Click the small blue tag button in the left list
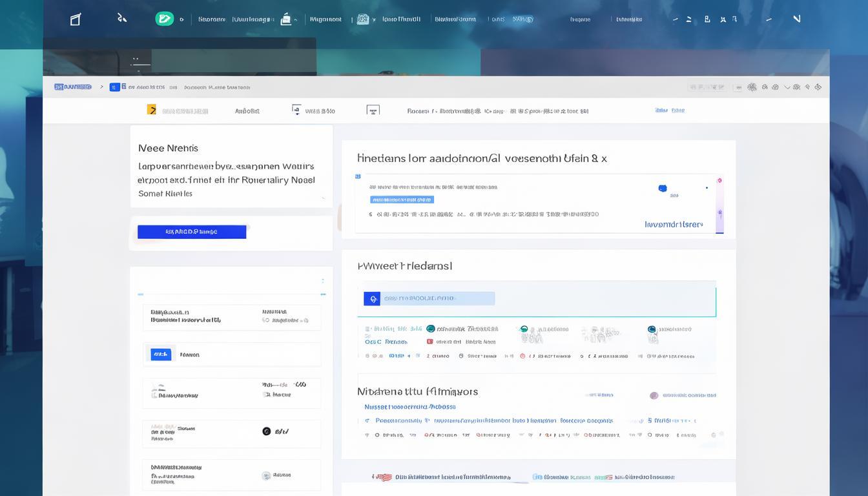This screenshot has width=868, height=496. 160,354
